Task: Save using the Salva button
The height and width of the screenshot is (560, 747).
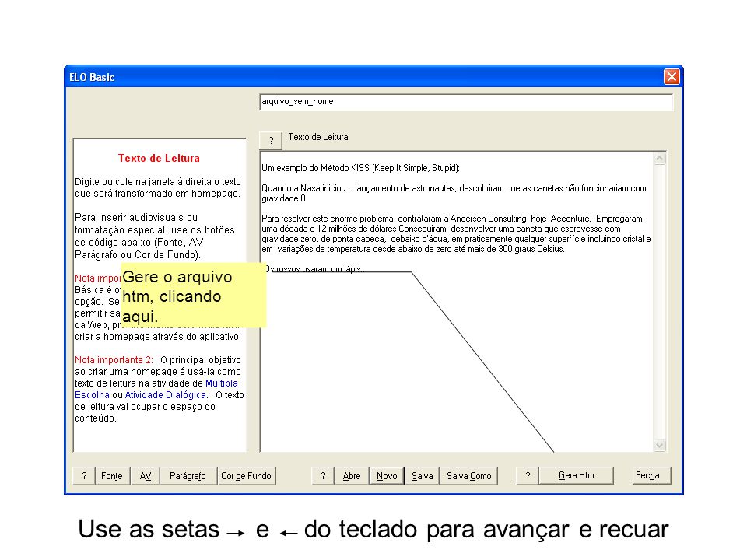Action: click(422, 476)
